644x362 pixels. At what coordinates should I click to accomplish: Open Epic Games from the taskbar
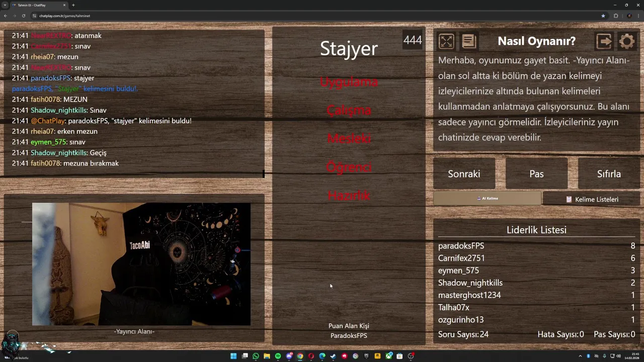click(366, 356)
